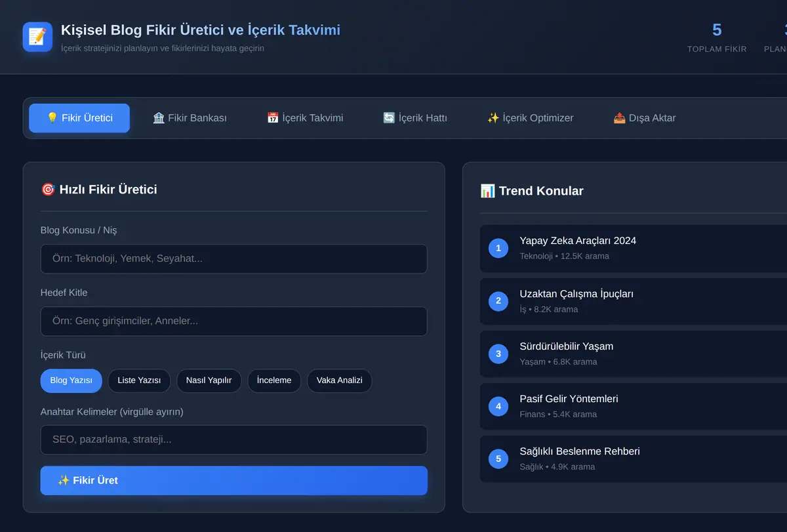Click the Anahtar Kelimeler input field
Viewport: 787px width, 532px height.
[233, 440]
